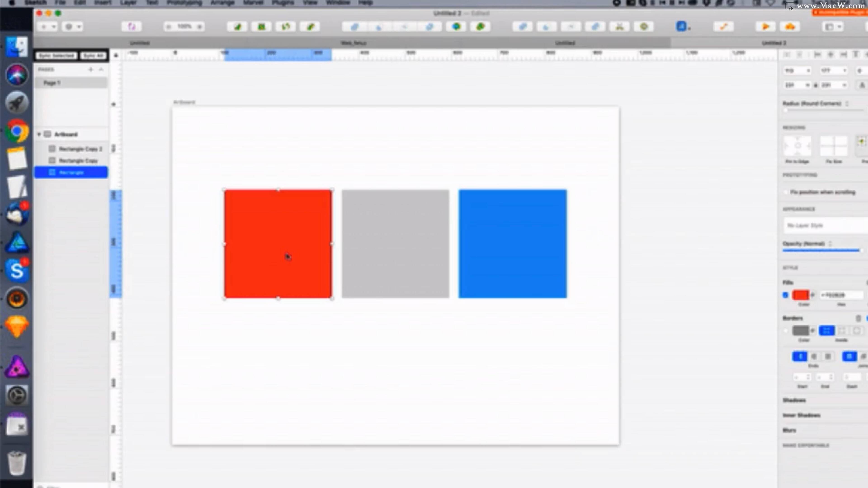Open Finder from the Dock
Screen dimensions: 868x488
[17, 47]
